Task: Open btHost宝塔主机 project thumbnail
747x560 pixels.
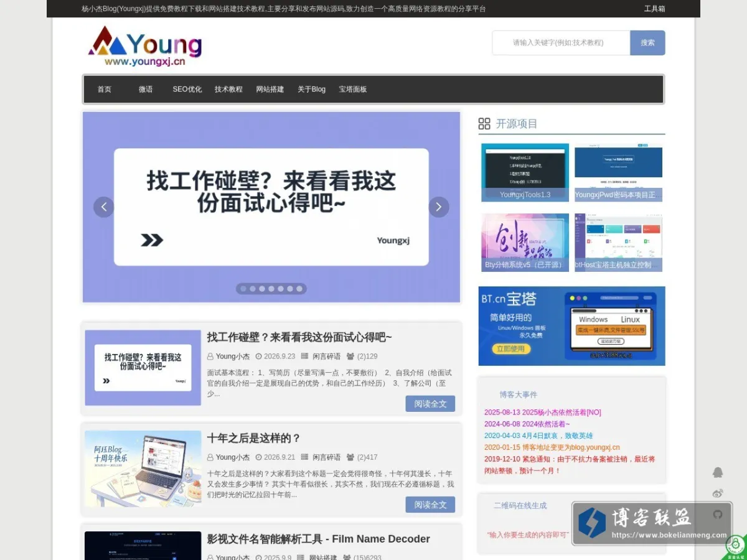Action: (x=618, y=243)
